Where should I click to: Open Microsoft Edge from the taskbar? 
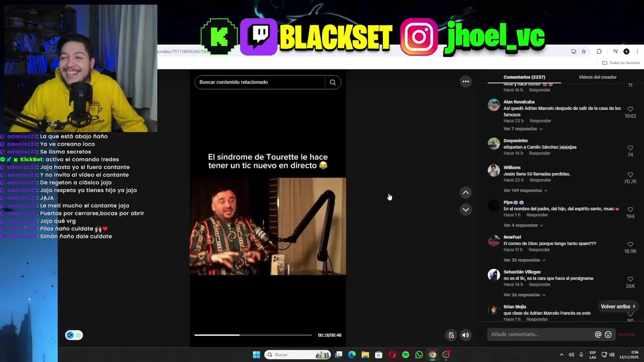click(x=352, y=355)
